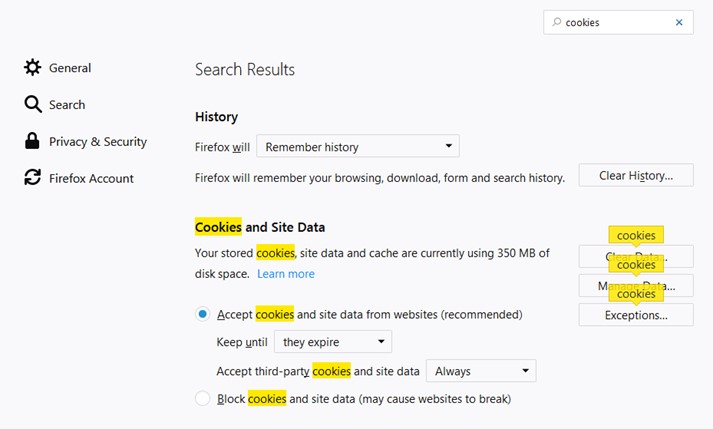Click the Cookies and Site Data heading
The height and width of the screenshot is (429, 713).
pyautogui.click(x=260, y=227)
